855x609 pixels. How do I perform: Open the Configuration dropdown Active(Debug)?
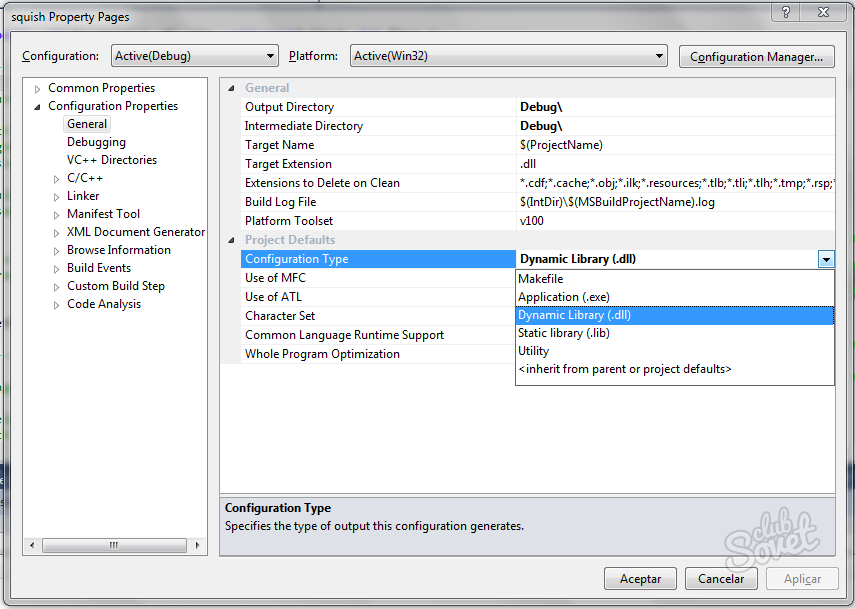click(x=195, y=56)
